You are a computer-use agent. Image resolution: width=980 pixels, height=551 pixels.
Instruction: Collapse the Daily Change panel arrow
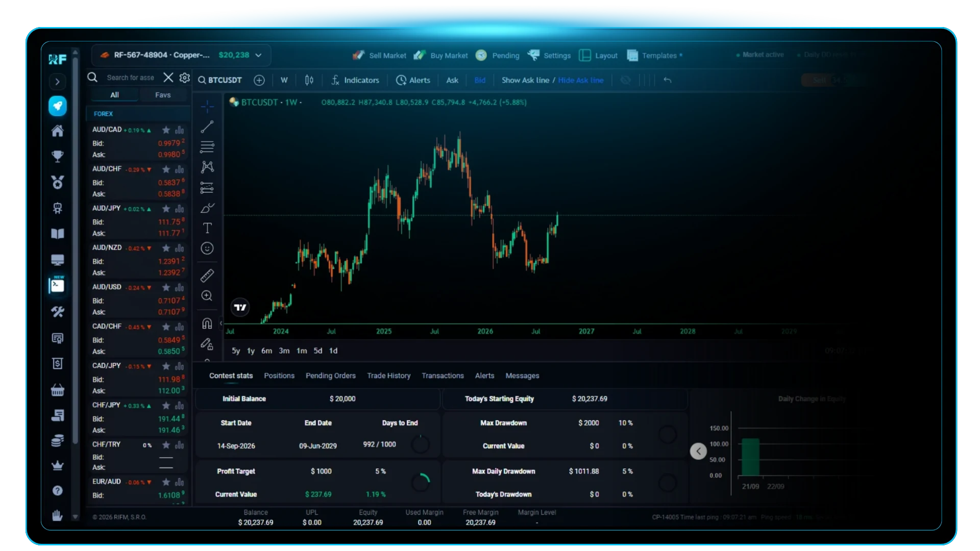[x=698, y=451]
